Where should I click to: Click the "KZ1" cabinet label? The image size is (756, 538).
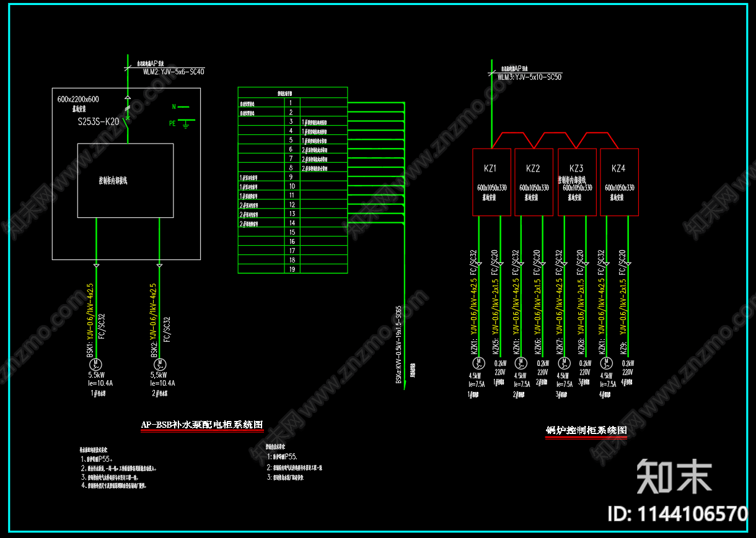(490, 168)
